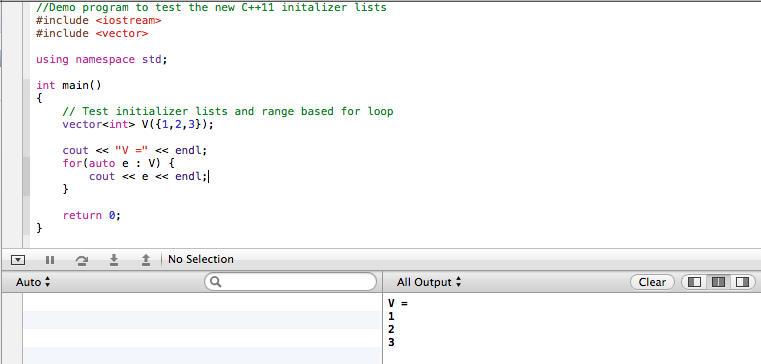The width and height of the screenshot is (761, 364).
Task: Click the No Selection label in debug bar
Action: click(x=200, y=259)
